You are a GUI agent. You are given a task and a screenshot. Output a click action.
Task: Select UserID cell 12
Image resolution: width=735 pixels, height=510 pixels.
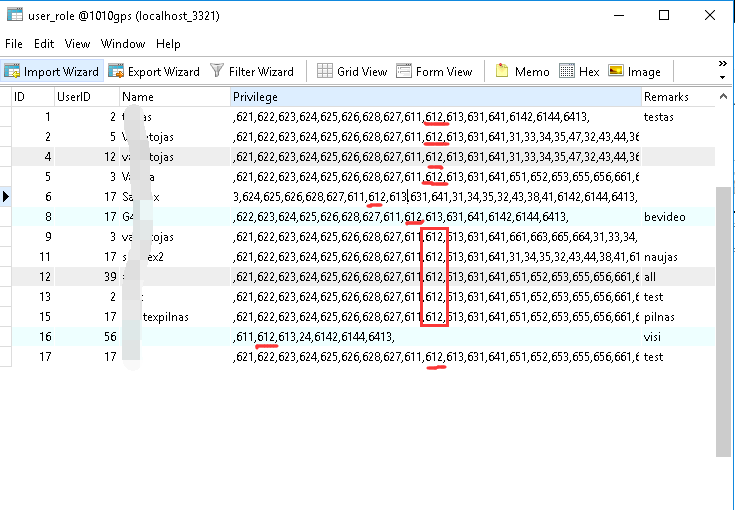87,157
